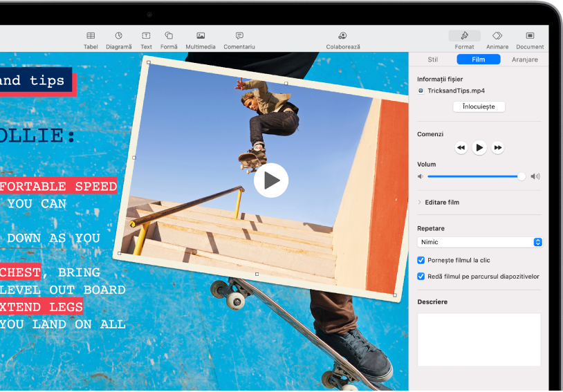Image resolution: width=563 pixels, height=392 pixels.
Task: Open the Diagramă chart tool
Action: coord(118,36)
